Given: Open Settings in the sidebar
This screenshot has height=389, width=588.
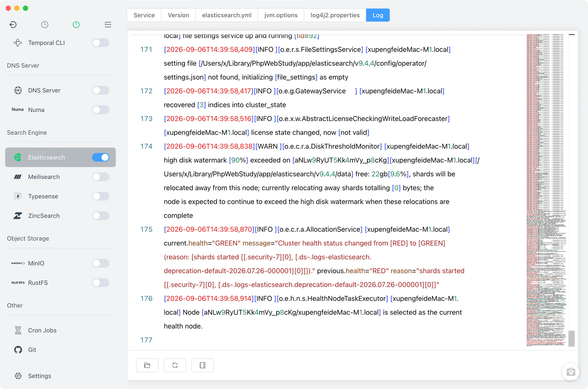Looking at the screenshot, I should coord(60,376).
